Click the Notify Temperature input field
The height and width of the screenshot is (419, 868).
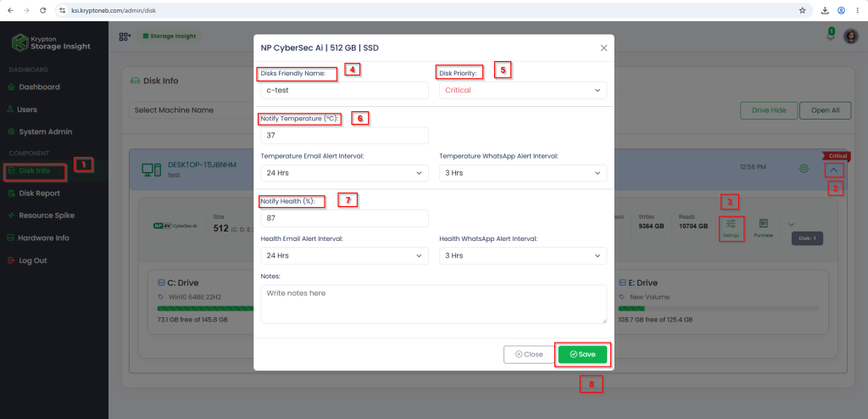(x=344, y=135)
